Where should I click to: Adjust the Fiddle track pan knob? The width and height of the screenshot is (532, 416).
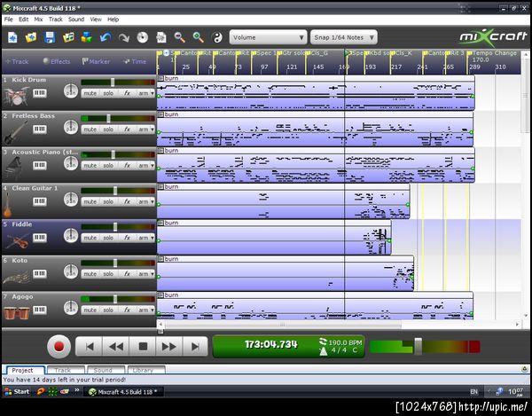point(71,236)
